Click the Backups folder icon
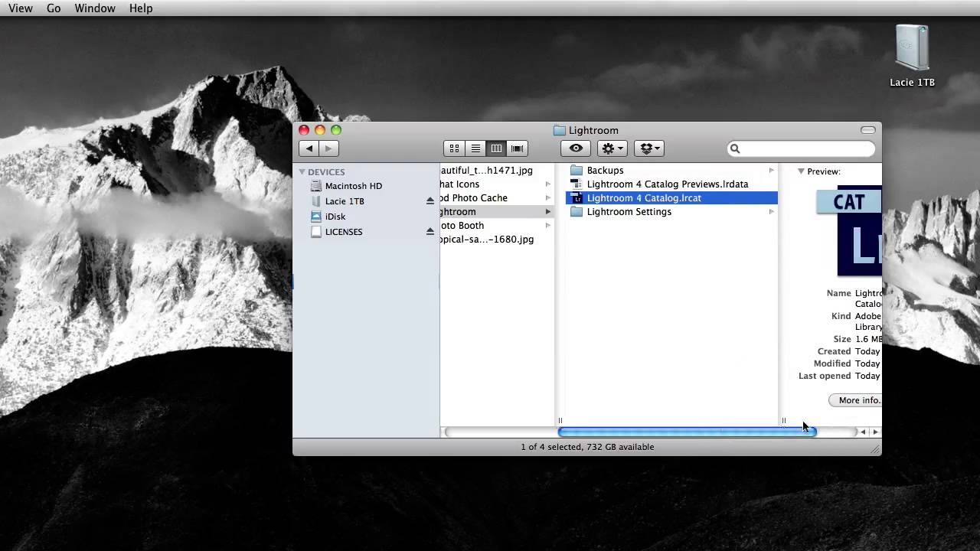This screenshot has width=980, height=551. (577, 171)
